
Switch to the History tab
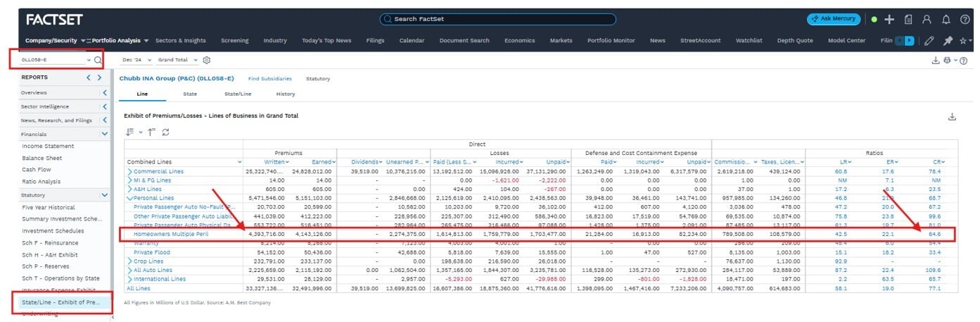(x=285, y=94)
